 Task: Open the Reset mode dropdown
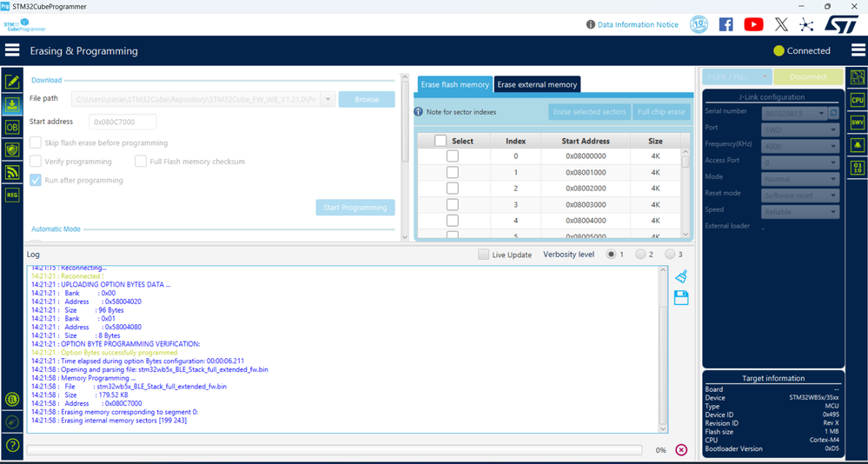tap(800, 196)
